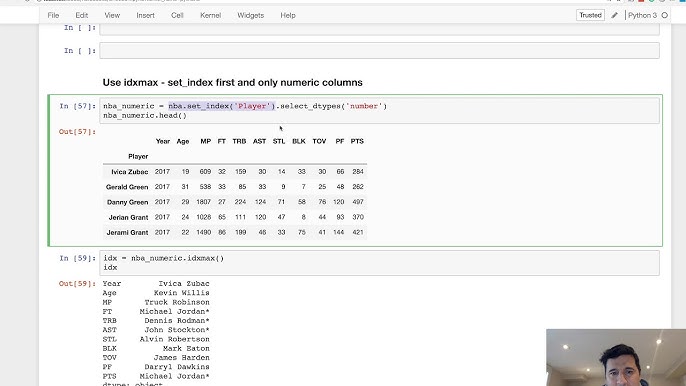Click the Python 3 kernel status circle

(665, 15)
